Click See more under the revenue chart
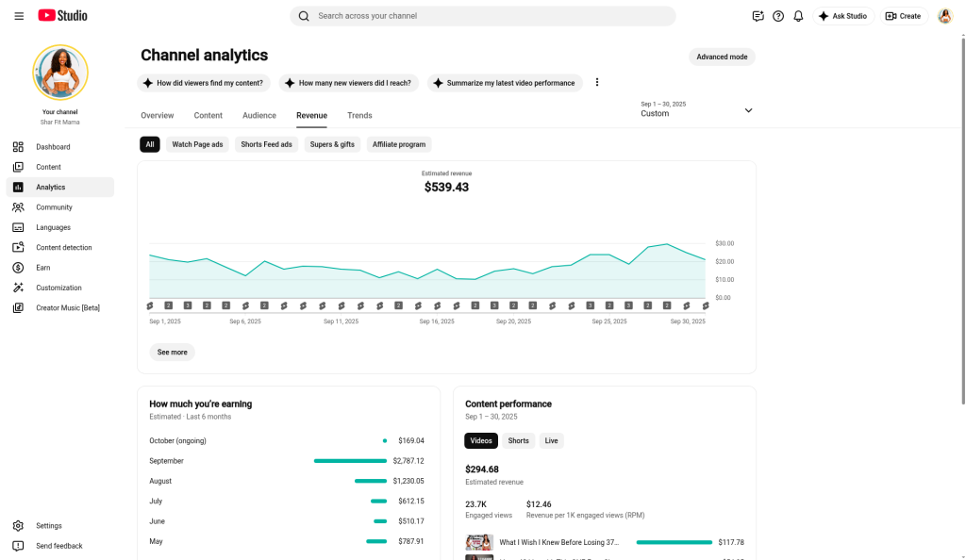 pyautogui.click(x=172, y=352)
